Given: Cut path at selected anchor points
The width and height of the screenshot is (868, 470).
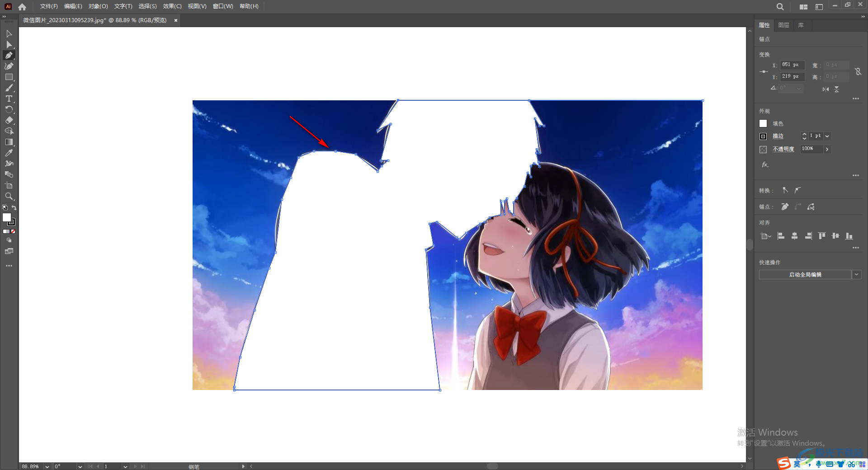Looking at the screenshot, I should (811, 207).
